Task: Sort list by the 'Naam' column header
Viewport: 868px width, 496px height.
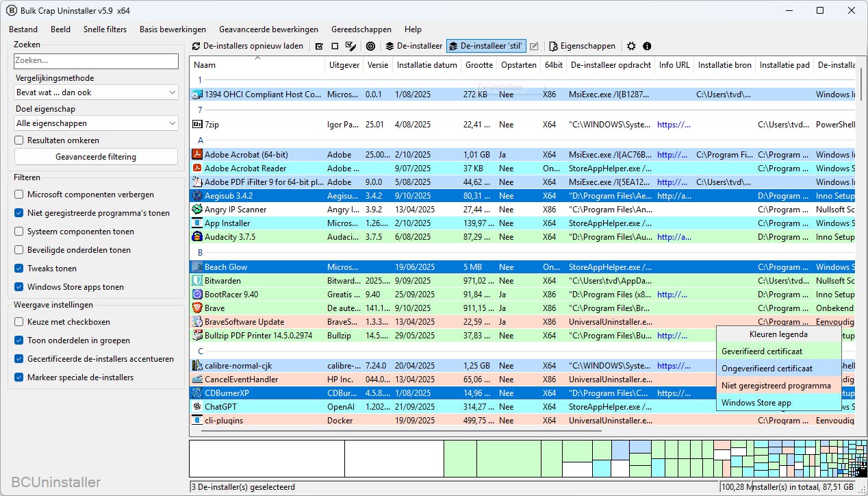Action: pyautogui.click(x=205, y=65)
